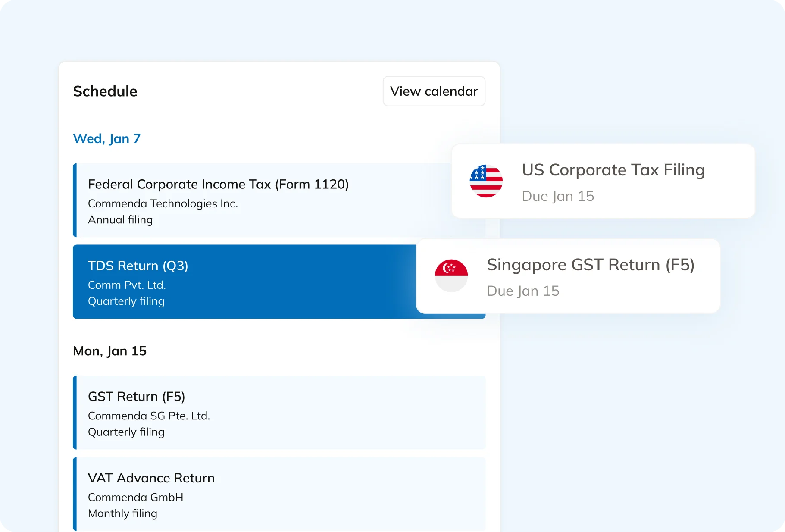
Task: Click Commenda Technologies Inc. company name
Action: [x=163, y=203]
